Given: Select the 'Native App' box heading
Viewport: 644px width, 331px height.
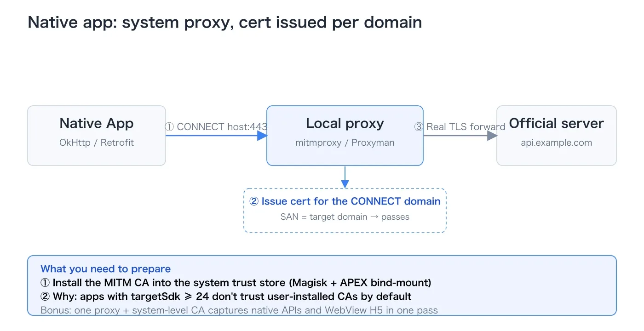Looking at the screenshot, I should click(x=97, y=123).
